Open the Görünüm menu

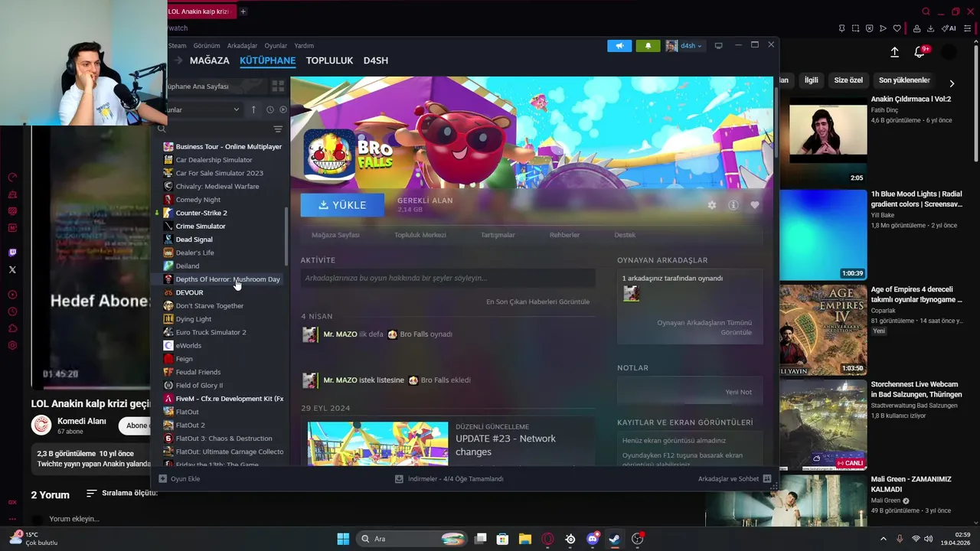click(207, 46)
